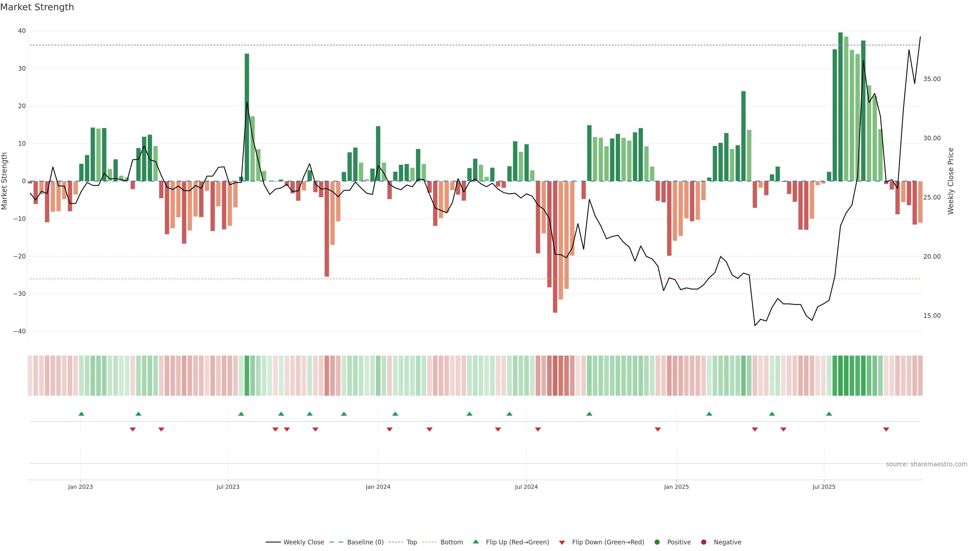Click the first green flip-up triangle marker
Screen dimensions: 980x551
pyautogui.click(x=81, y=414)
